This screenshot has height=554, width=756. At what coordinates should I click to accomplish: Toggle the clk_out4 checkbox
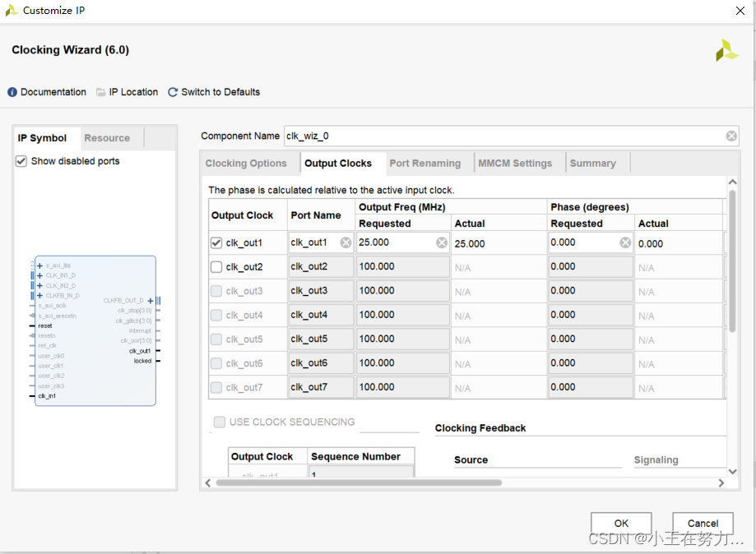[216, 315]
